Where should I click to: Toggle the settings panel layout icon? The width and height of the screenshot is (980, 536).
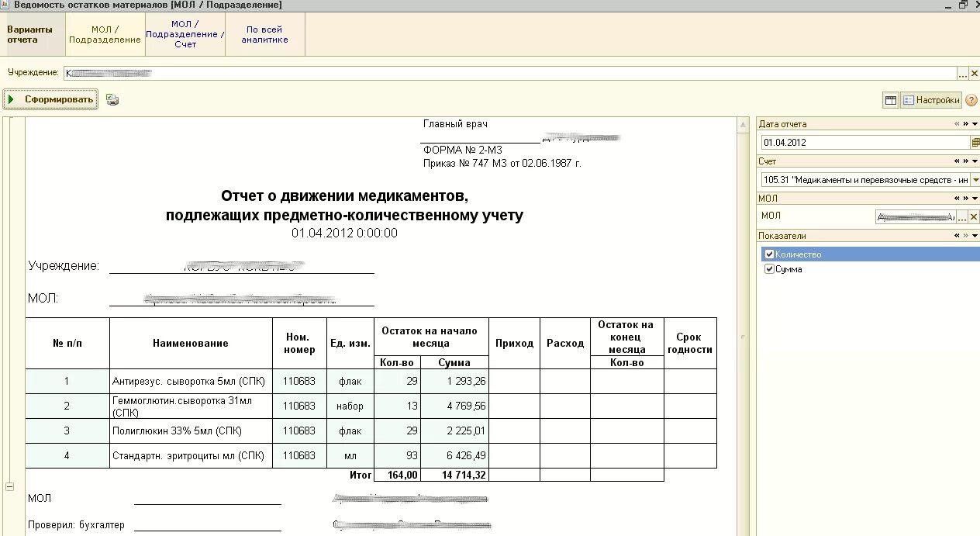(891, 100)
